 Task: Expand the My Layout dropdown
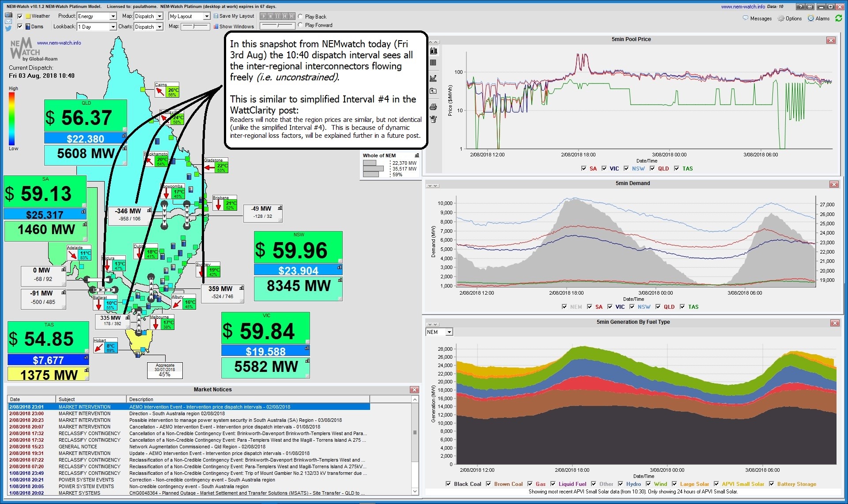pyautogui.click(x=206, y=16)
